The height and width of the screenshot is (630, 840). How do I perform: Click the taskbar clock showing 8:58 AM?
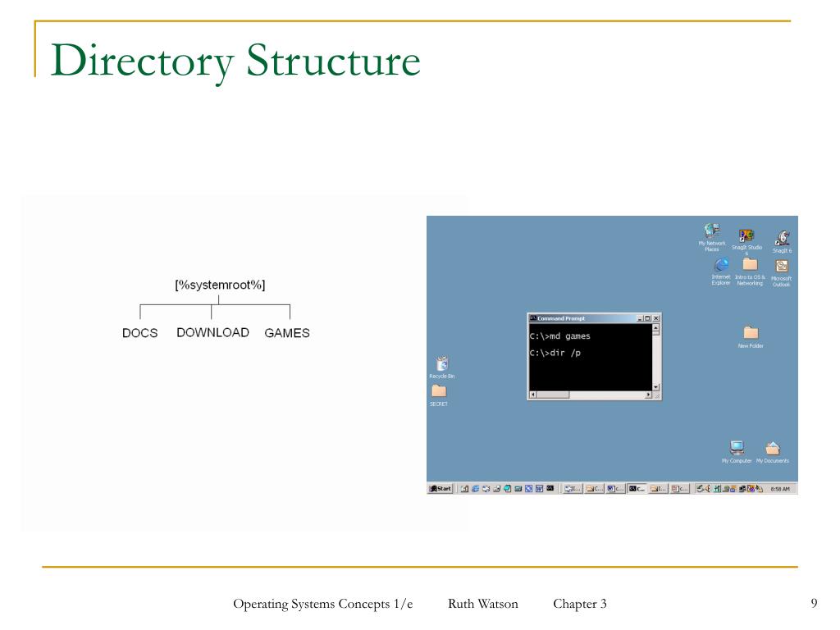pyautogui.click(x=780, y=489)
